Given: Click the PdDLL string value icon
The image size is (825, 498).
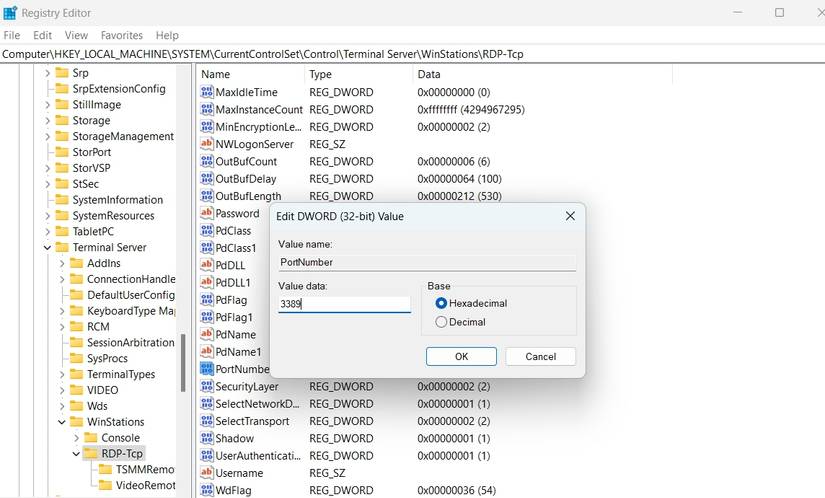Looking at the screenshot, I should [207, 265].
